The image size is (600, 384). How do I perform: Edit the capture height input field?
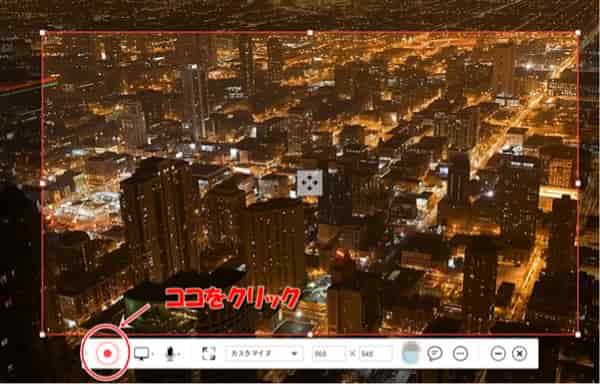[x=376, y=353]
